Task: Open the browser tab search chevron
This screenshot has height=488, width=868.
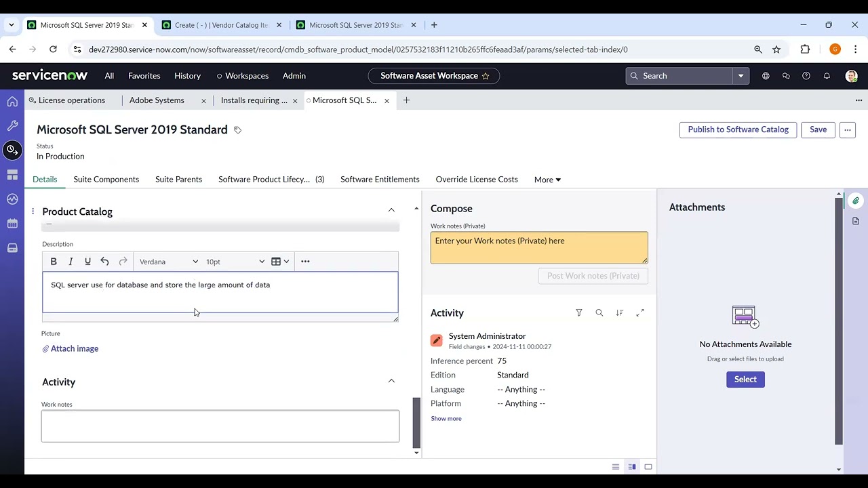Action: (12, 25)
